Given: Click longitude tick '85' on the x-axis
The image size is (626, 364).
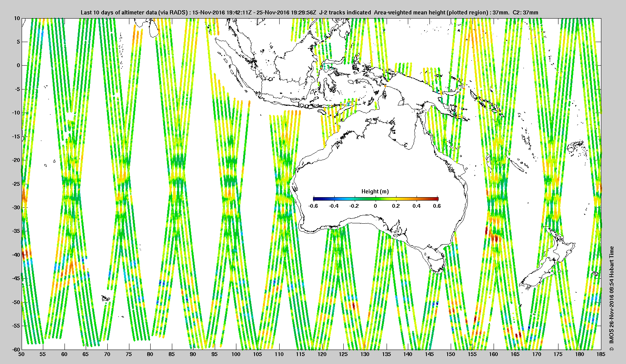Looking at the screenshot, I should [171, 355].
